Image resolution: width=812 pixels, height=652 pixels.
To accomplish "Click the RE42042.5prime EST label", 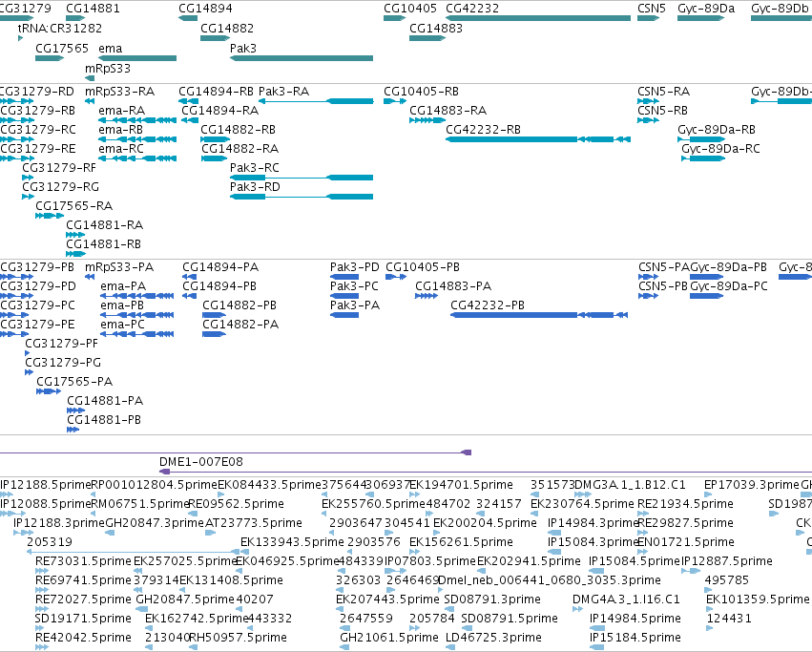I will (83, 638).
